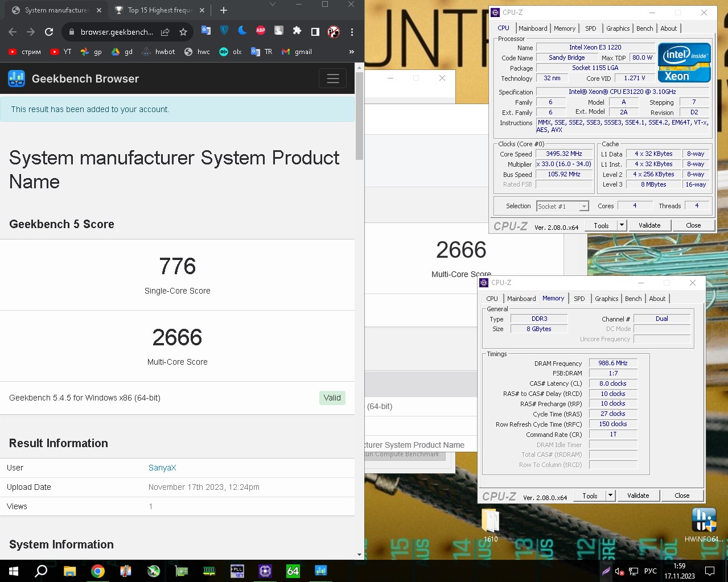Select SPD tab in lower CPU-Z window
728x582 pixels.
pyautogui.click(x=579, y=299)
